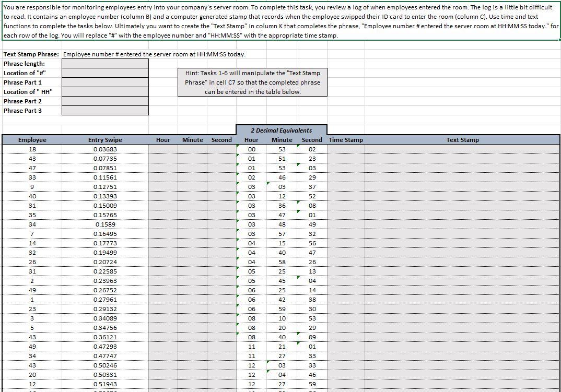This screenshot has height=392, width=561.
Task: Select Entry Swipe value 0.12751
Action: tap(105, 187)
